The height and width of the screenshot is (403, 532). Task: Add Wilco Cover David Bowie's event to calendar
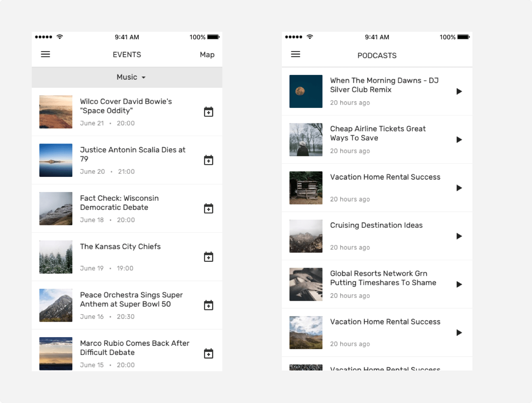pyautogui.click(x=208, y=112)
